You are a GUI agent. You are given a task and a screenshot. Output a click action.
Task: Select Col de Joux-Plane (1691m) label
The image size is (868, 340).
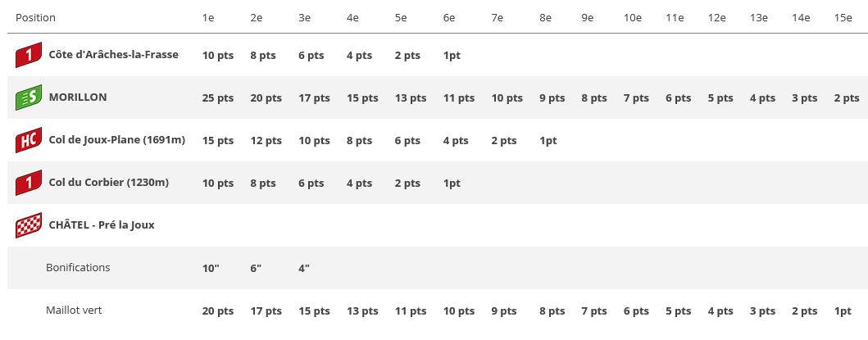coord(116,140)
